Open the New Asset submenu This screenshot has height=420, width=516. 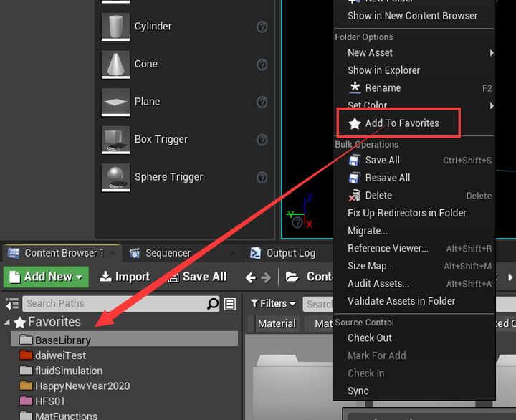414,52
